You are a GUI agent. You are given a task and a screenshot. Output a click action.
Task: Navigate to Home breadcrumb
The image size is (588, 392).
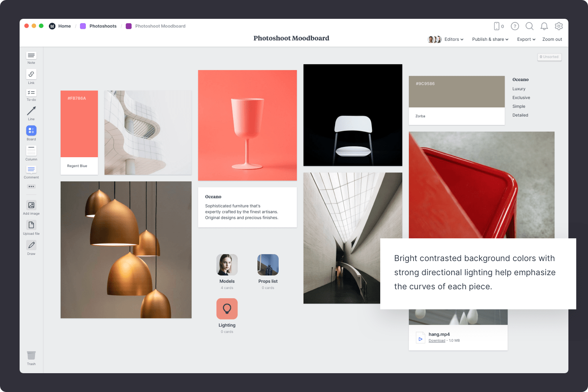click(x=64, y=26)
